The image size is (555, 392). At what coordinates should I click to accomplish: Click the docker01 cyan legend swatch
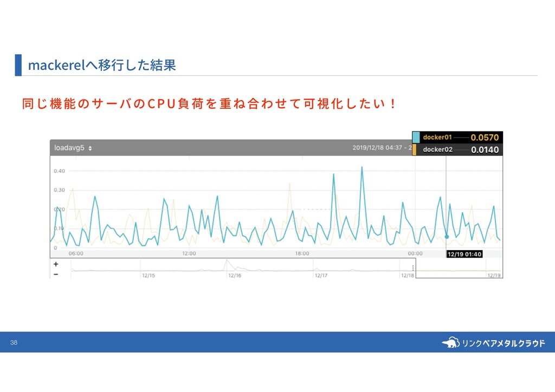[416, 138]
